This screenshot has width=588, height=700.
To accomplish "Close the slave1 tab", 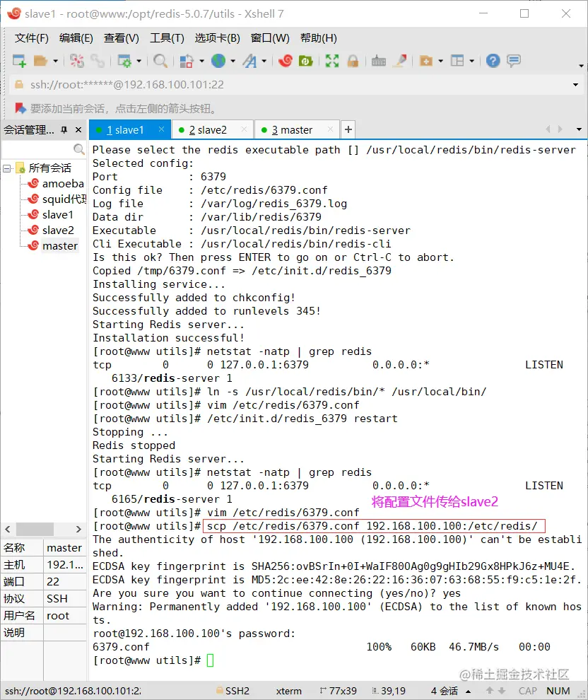I will coord(162,129).
